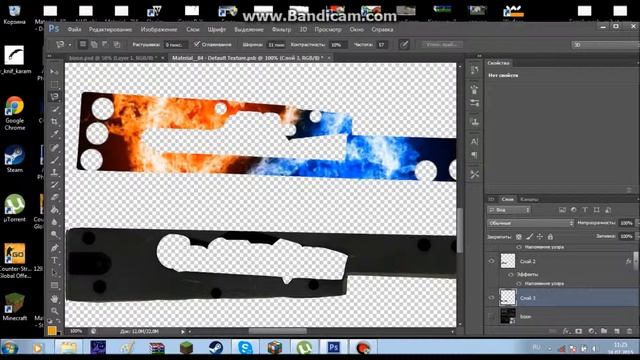Select the Paint Bucket tool
This screenshot has height=360, width=640.
[54, 210]
